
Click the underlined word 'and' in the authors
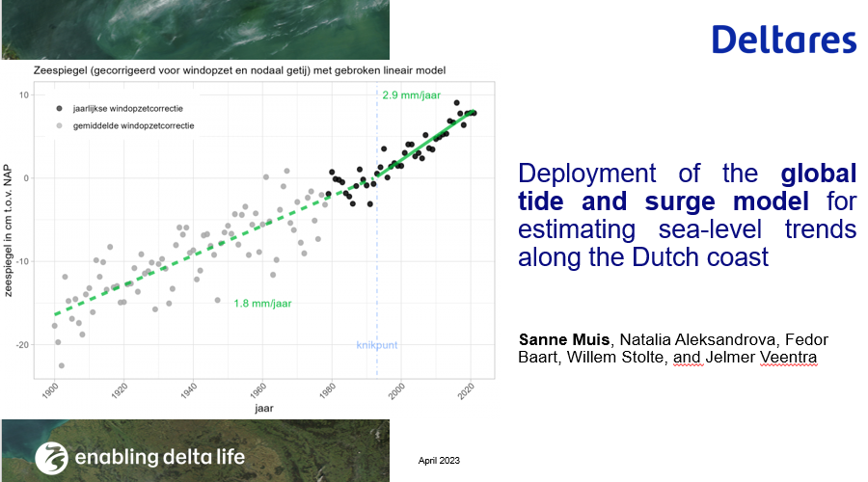(x=687, y=357)
